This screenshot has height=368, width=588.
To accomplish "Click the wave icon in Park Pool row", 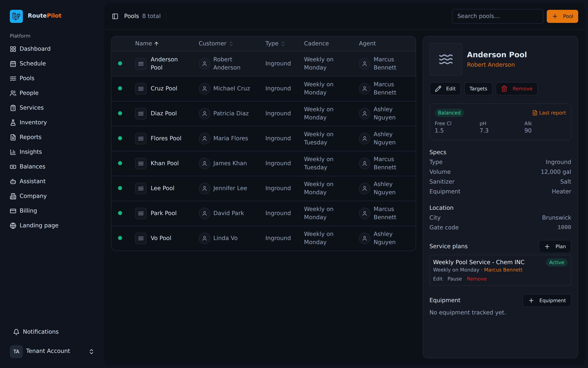I will tap(141, 213).
